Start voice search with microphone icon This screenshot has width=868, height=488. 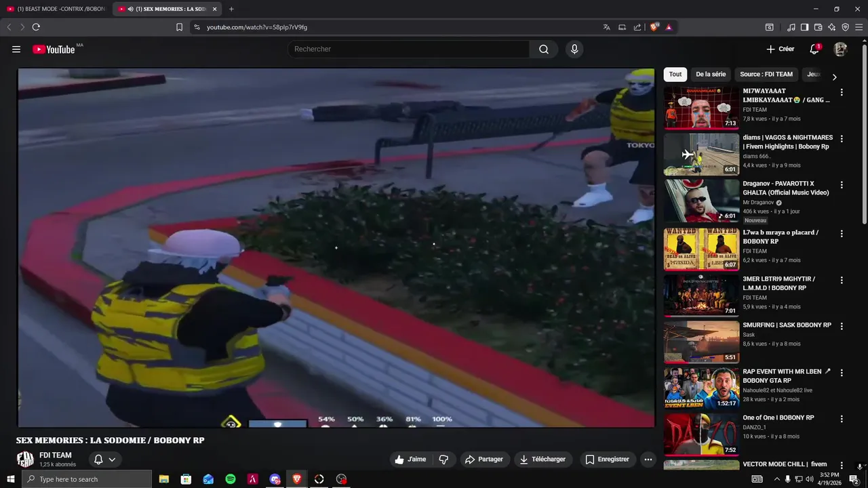tap(574, 49)
